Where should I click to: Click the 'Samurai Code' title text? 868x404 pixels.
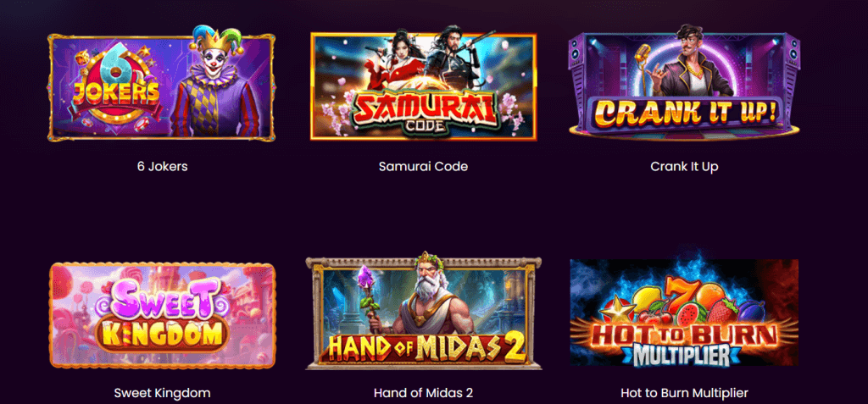click(x=424, y=166)
